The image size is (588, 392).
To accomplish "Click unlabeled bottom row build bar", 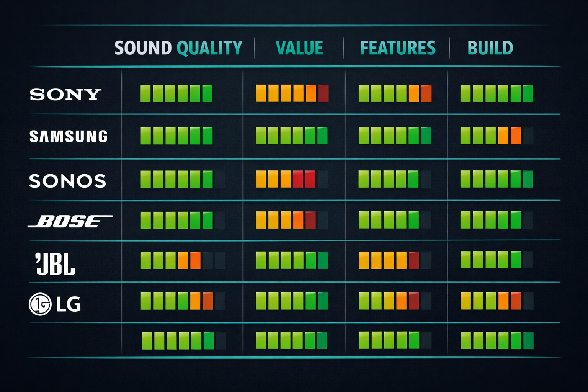I will [497, 340].
